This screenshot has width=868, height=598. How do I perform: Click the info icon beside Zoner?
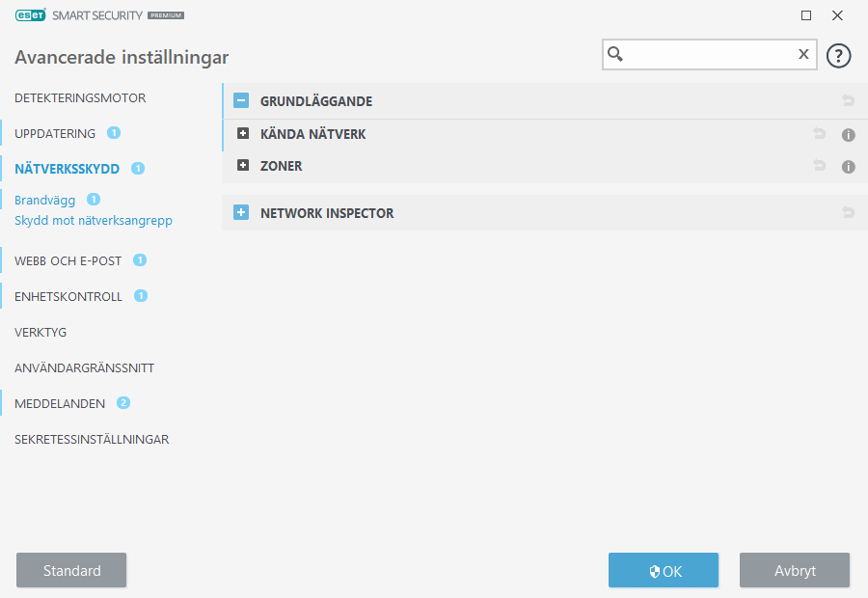[x=849, y=167]
